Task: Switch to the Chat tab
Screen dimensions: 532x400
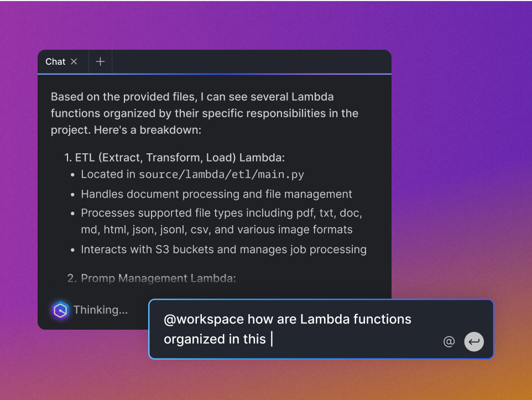Action: [54, 61]
